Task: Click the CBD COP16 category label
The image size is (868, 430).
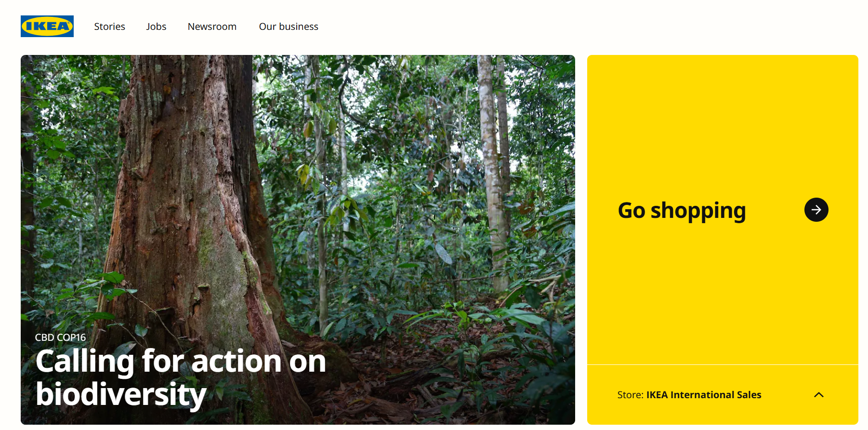Action: [x=59, y=337]
